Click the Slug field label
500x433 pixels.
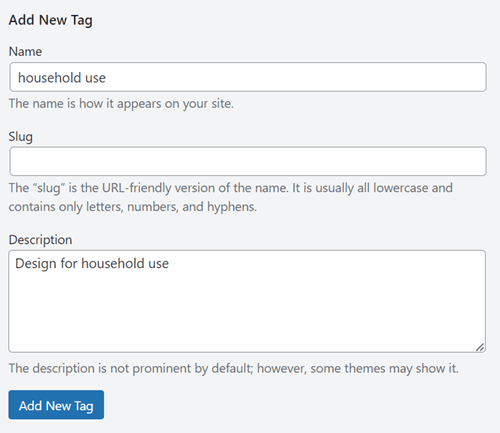(x=21, y=137)
